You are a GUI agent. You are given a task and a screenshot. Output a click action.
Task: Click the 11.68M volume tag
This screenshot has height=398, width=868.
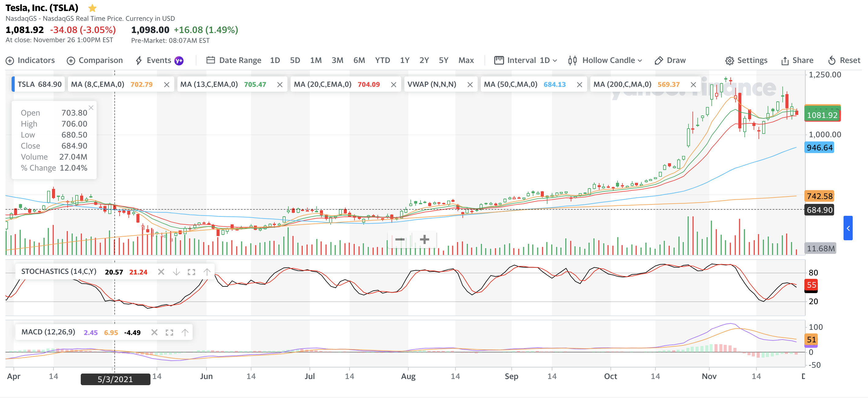[x=820, y=249]
